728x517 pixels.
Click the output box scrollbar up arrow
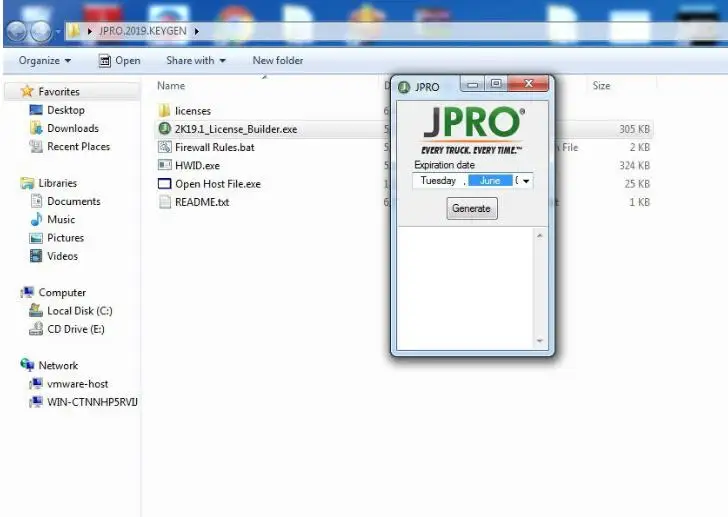540,236
